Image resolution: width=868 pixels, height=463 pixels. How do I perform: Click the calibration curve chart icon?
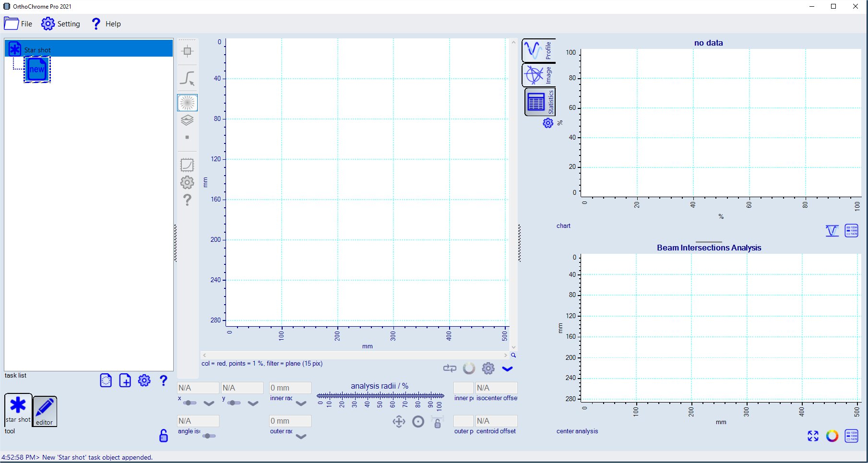[x=187, y=165]
